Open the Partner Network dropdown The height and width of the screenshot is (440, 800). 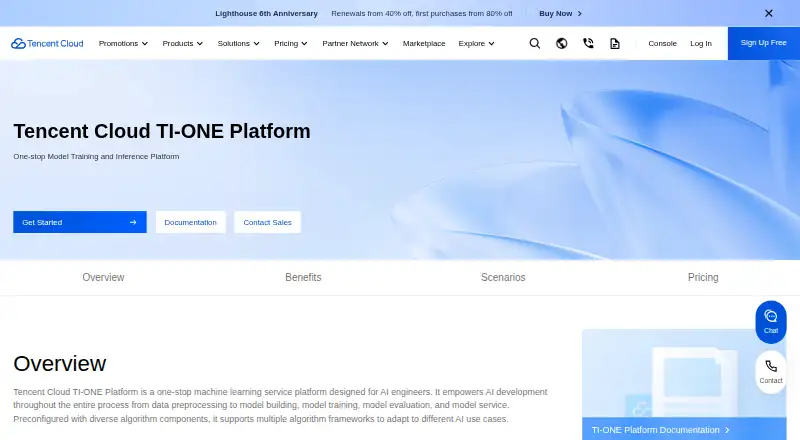(x=355, y=43)
